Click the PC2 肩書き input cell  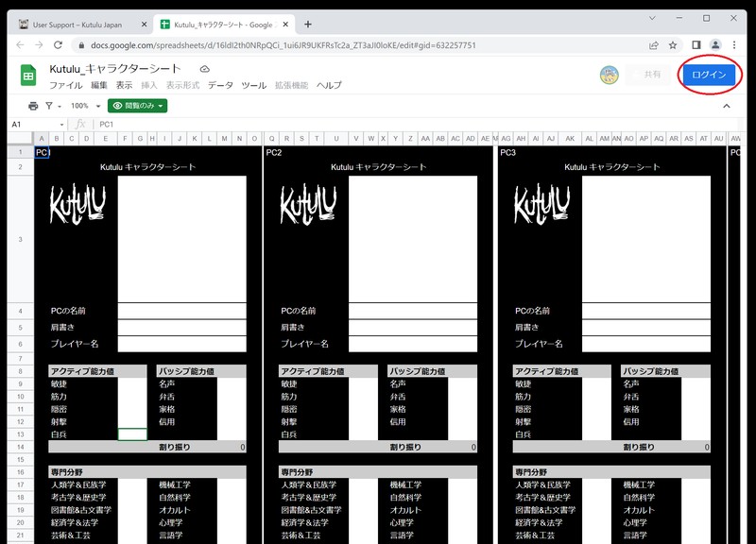tap(413, 327)
